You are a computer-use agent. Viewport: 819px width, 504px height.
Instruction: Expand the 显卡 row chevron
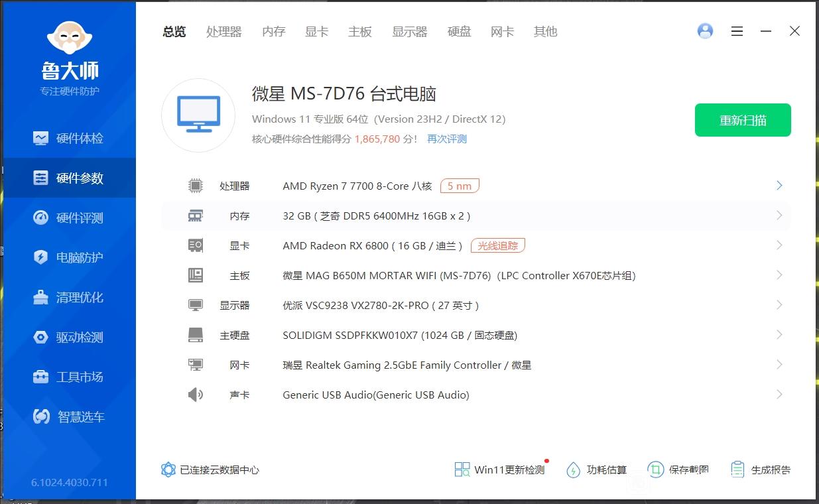click(779, 245)
